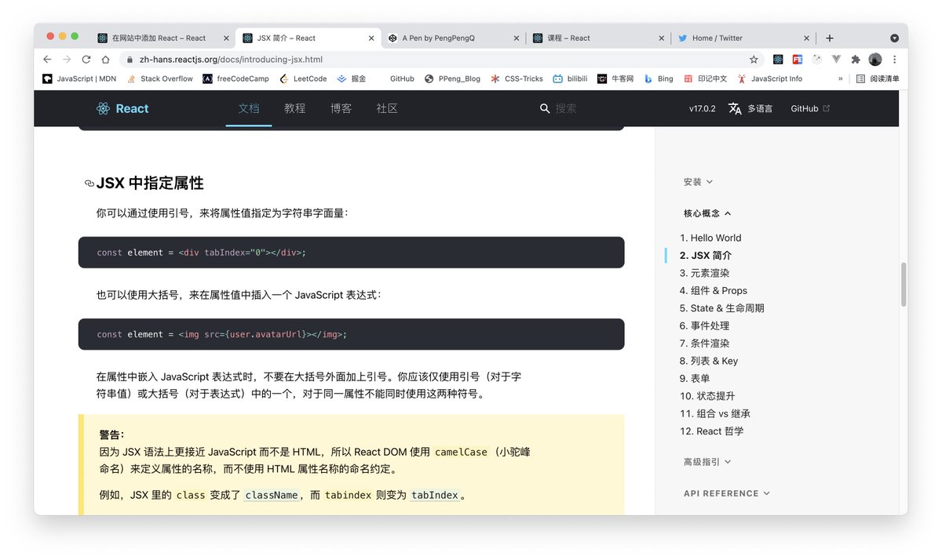Show more bookmarks with the double chevron

coord(840,78)
